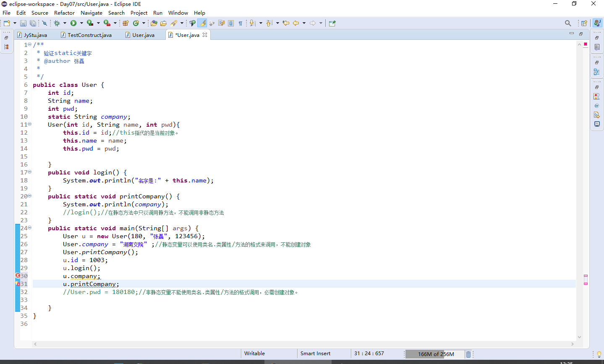Save the current file with Save icon

point(23,23)
